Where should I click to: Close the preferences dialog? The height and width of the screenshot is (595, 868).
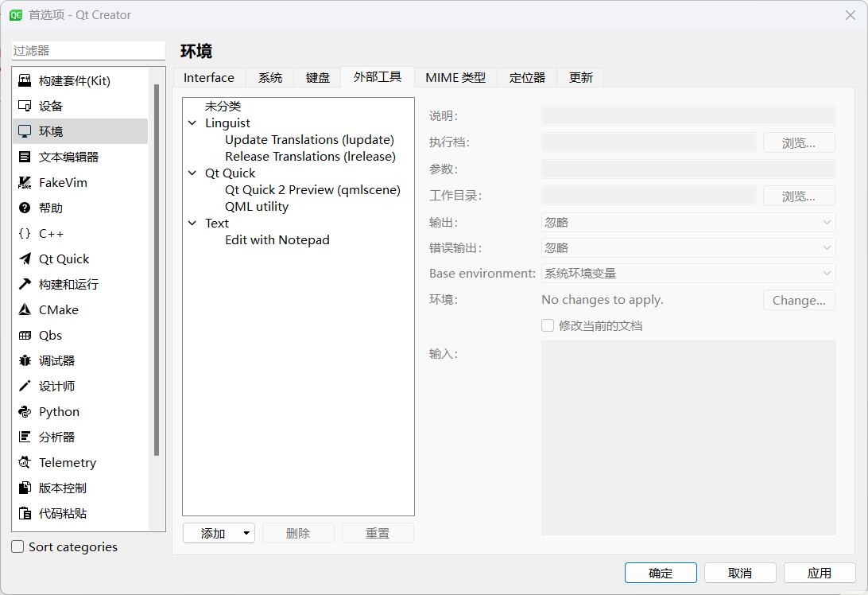[851, 15]
